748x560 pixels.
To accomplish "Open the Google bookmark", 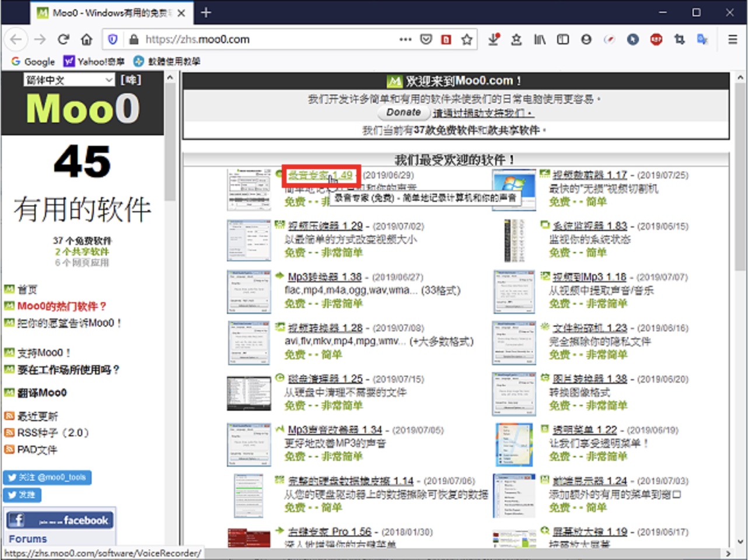I will (33, 61).
